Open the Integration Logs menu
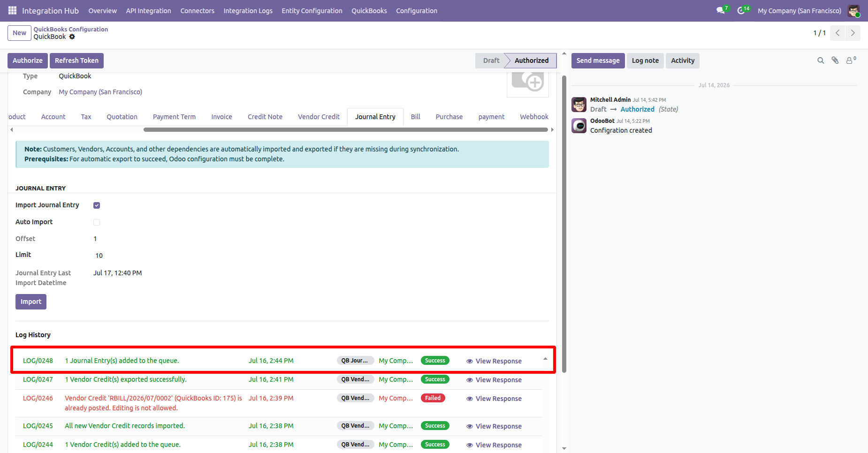This screenshot has width=868, height=453. click(248, 10)
